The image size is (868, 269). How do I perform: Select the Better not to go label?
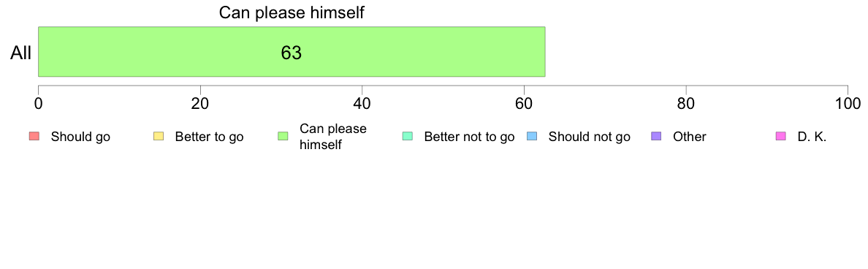click(x=469, y=137)
